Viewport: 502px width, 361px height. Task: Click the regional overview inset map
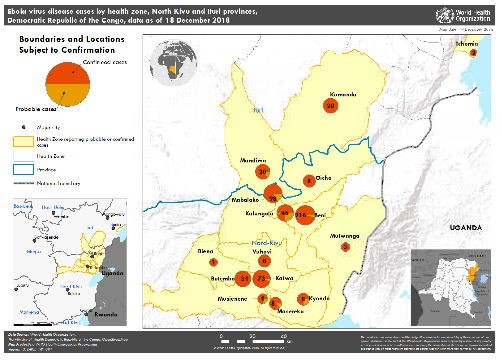tap(70, 262)
